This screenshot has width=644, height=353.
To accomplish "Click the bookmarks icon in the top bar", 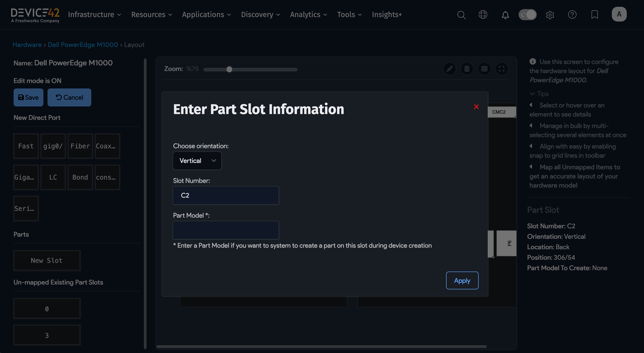I will point(595,15).
